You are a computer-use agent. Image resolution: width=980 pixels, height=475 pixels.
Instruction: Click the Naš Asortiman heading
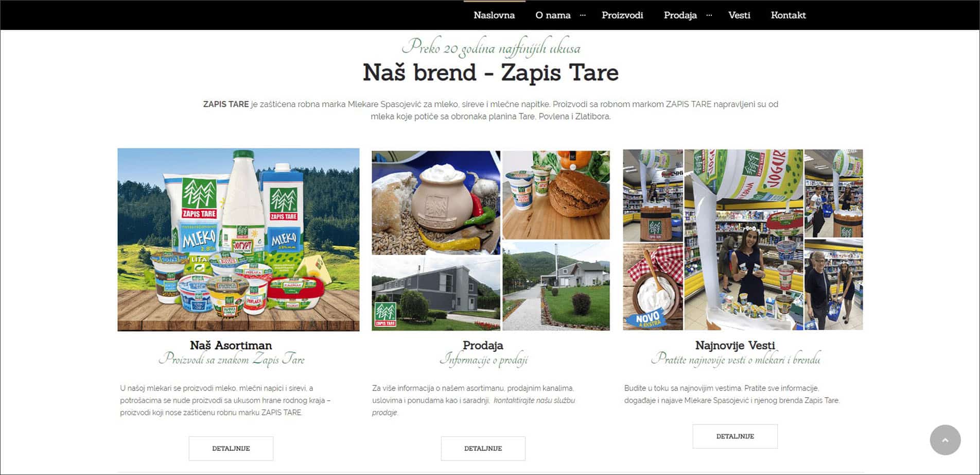click(231, 345)
